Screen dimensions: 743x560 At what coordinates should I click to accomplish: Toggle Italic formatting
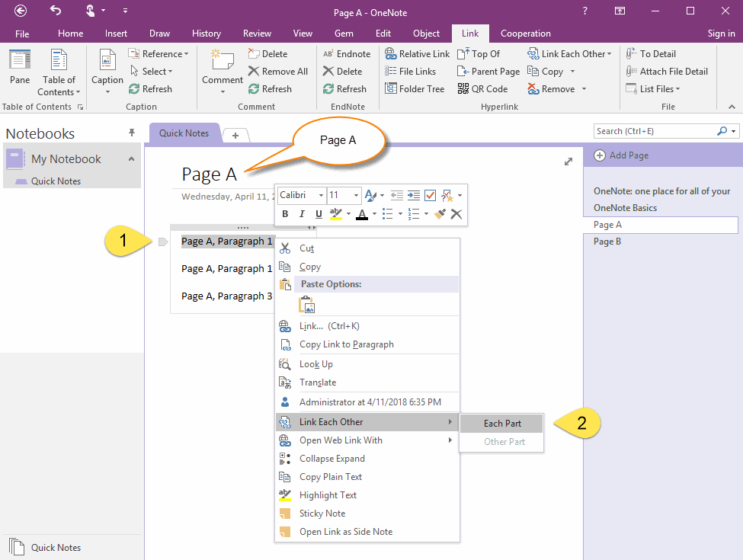[x=302, y=214]
